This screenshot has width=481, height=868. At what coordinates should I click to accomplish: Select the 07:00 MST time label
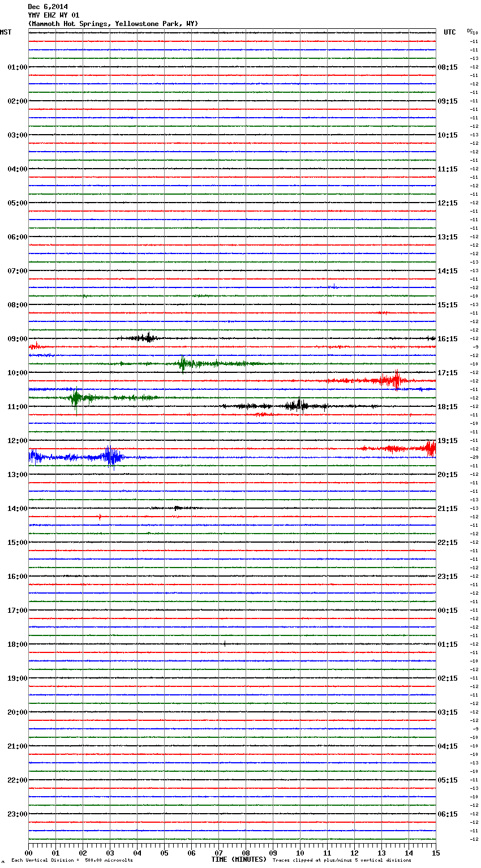tap(18, 271)
